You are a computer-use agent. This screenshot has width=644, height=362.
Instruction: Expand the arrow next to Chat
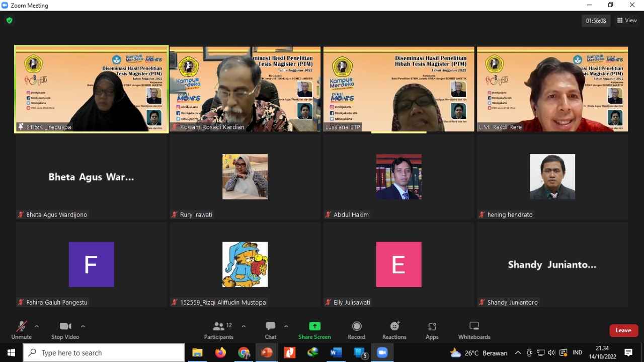(x=286, y=326)
